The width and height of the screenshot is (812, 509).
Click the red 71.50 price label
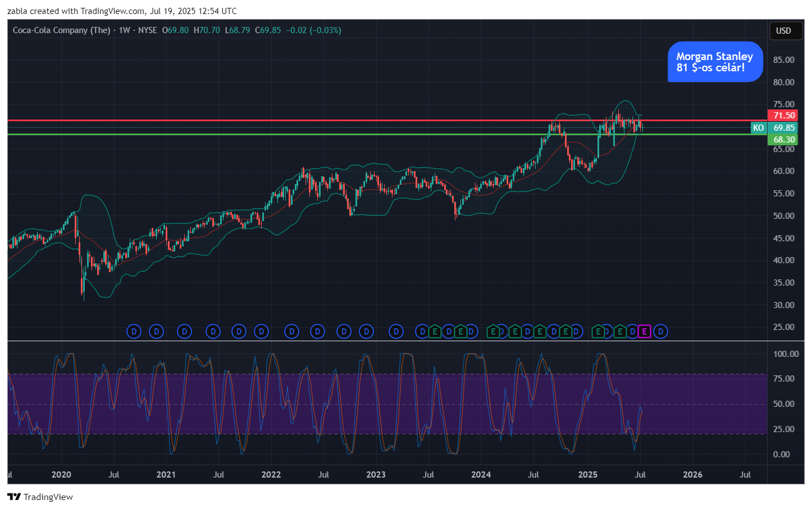tap(783, 116)
